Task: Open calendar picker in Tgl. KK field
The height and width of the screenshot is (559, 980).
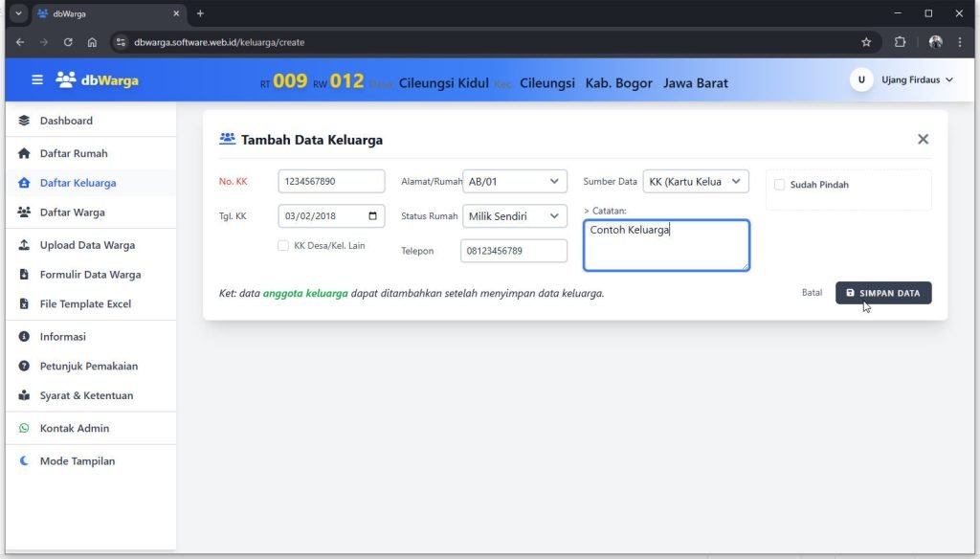Action: [372, 215]
